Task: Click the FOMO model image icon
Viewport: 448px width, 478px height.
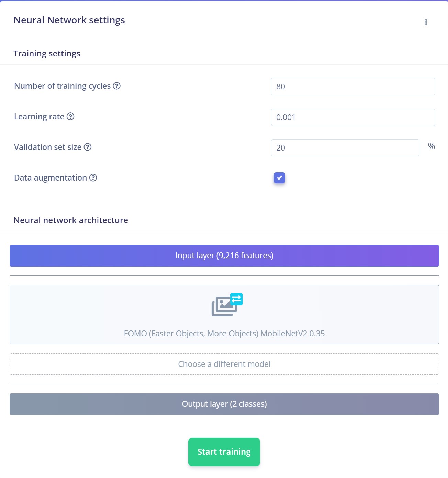Action: [224, 307]
